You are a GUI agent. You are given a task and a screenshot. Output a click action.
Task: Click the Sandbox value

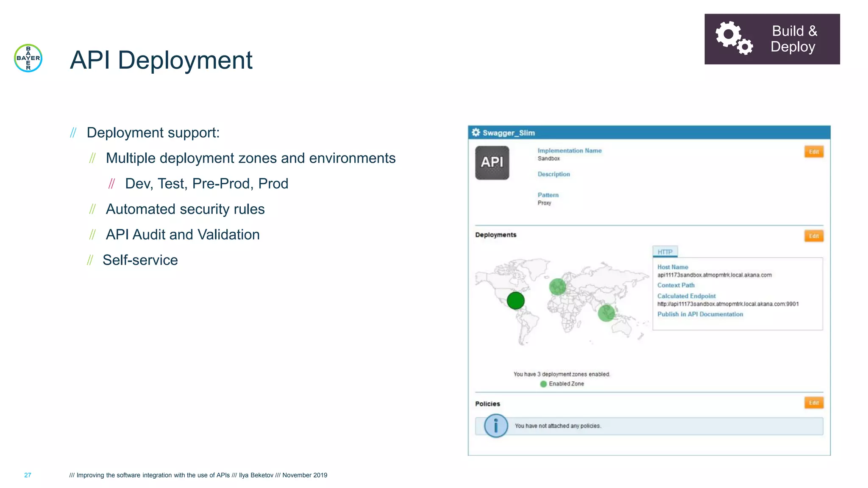click(x=549, y=158)
